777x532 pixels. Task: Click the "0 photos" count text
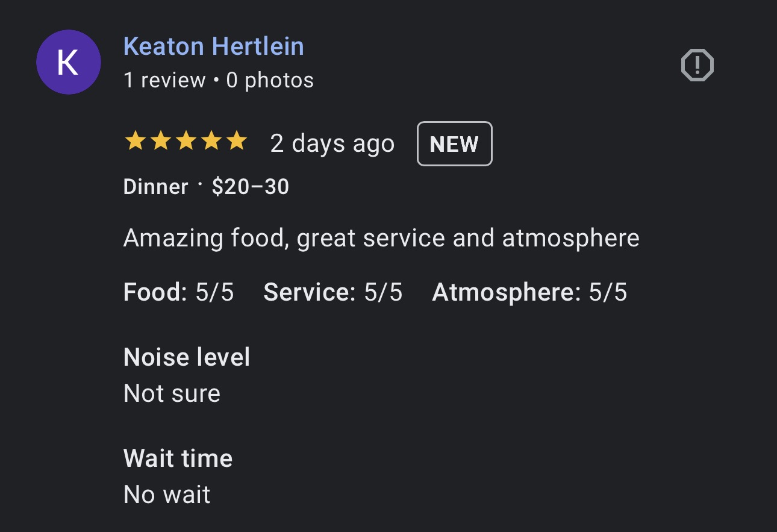click(270, 80)
